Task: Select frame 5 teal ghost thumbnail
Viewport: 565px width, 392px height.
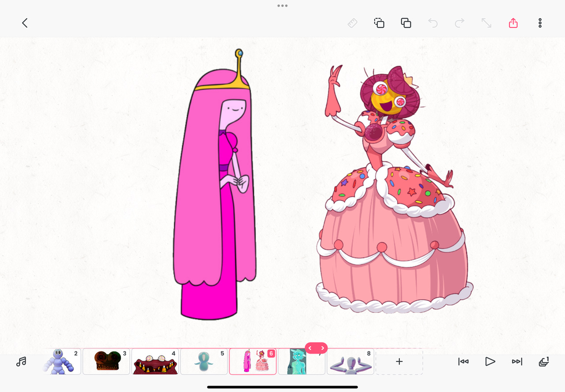Action: 204,362
